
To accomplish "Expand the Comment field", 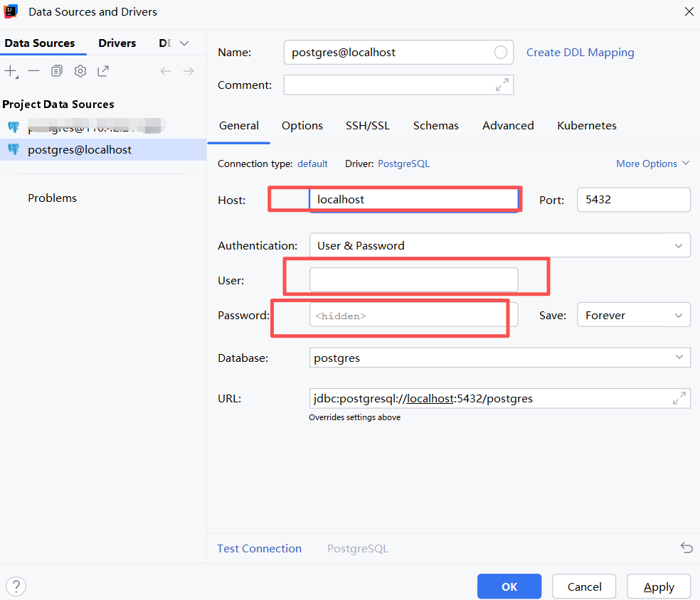I will click(x=502, y=85).
